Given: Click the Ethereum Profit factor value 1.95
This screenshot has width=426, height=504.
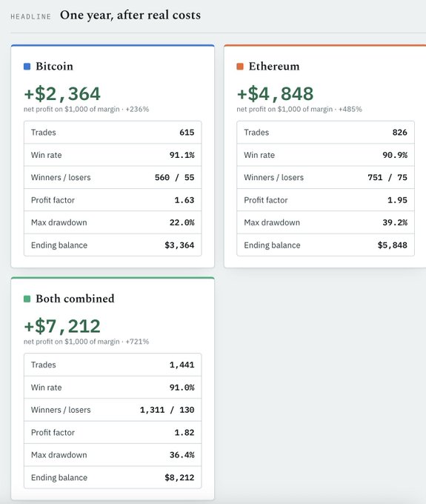Looking at the screenshot, I should (x=397, y=200).
